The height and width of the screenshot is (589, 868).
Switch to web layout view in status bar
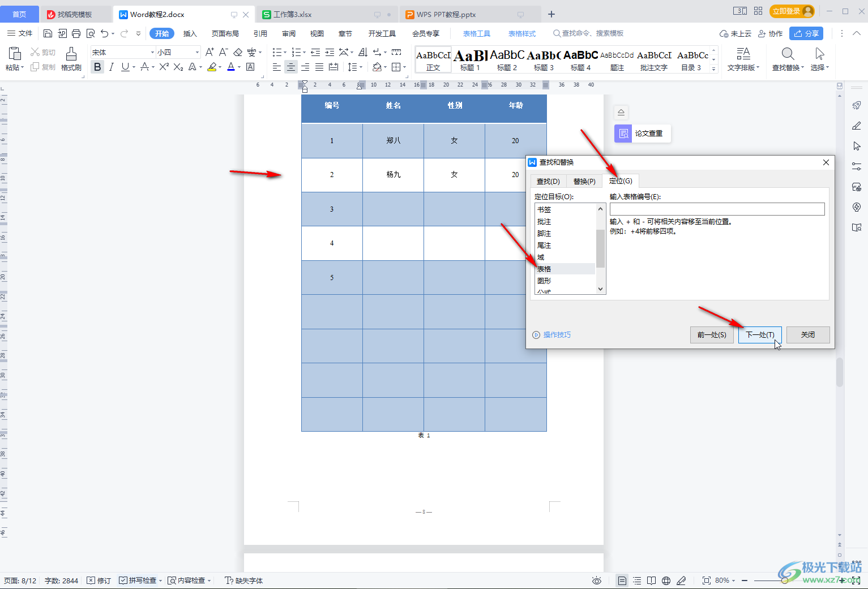[x=666, y=581]
